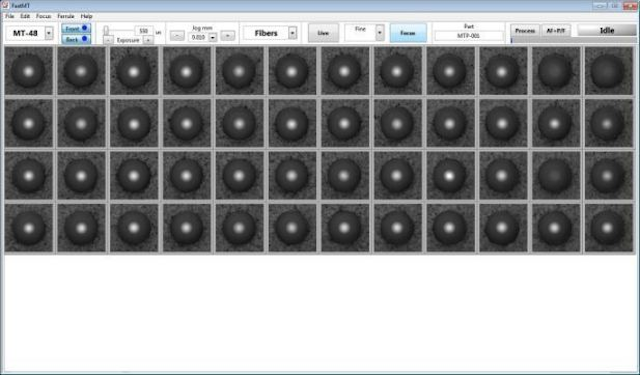640x375 pixels.
Task: Click the blue Focus button
Action: click(408, 33)
